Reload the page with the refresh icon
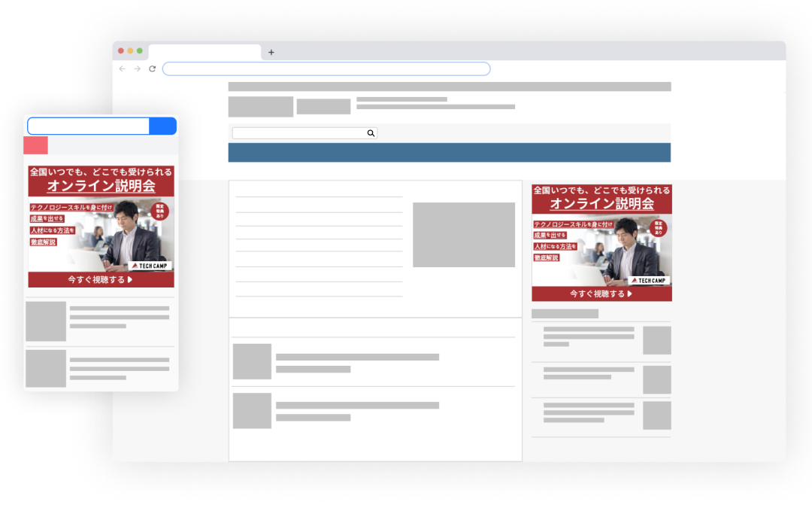Screen dimensions: 812x508 152,68
